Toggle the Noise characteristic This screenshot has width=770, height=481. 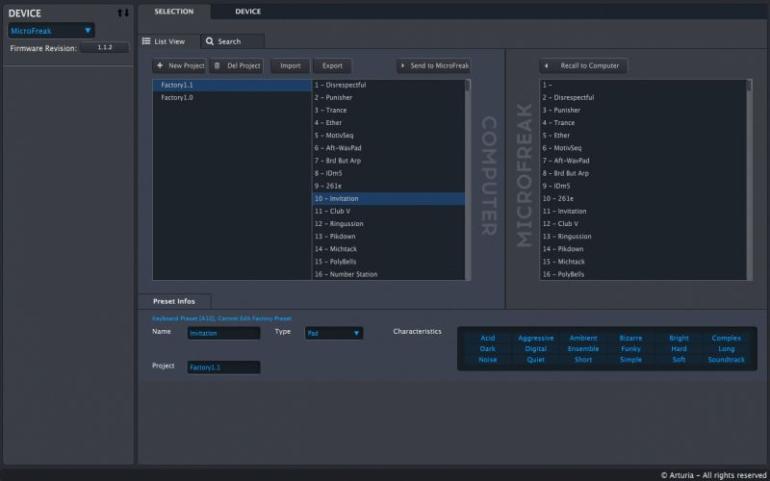point(488,360)
